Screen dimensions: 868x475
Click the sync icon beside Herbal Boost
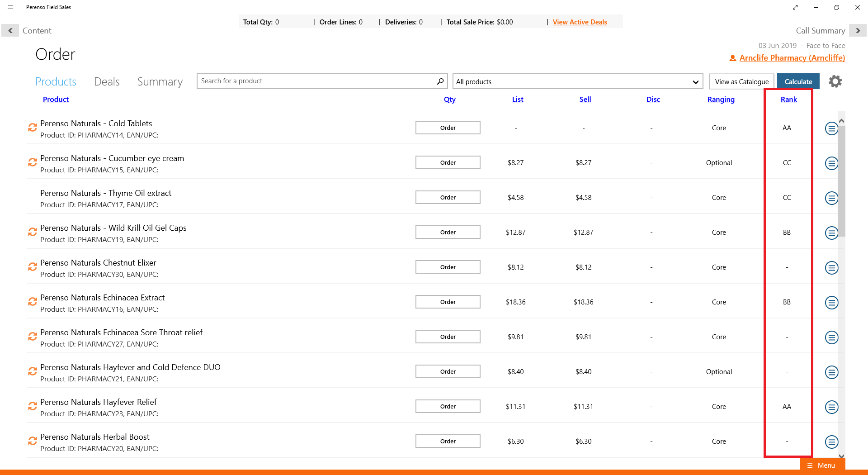32,441
